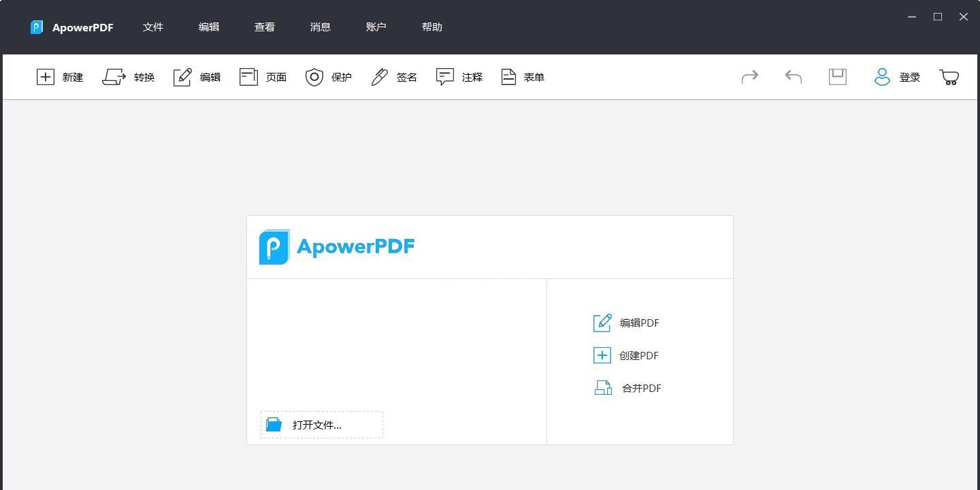Open the 帮助 menu
The width and height of the screenshot is (980, 490).
(x=432, y=27)
